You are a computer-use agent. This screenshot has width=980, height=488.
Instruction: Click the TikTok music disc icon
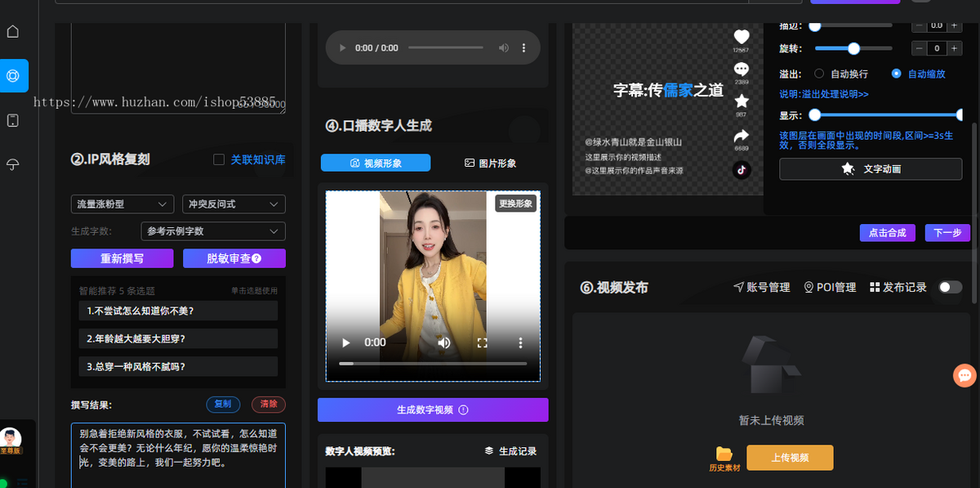742,169
